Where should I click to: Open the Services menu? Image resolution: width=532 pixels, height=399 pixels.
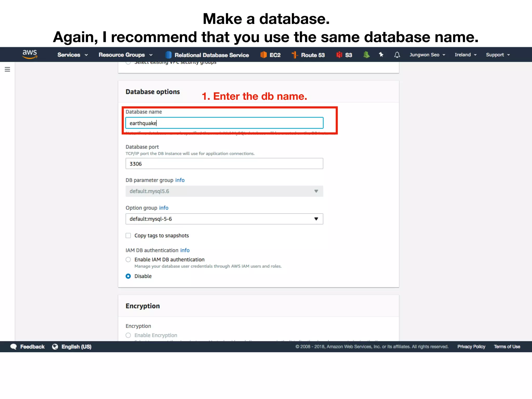pyautogui.click(x=73, y=55)
